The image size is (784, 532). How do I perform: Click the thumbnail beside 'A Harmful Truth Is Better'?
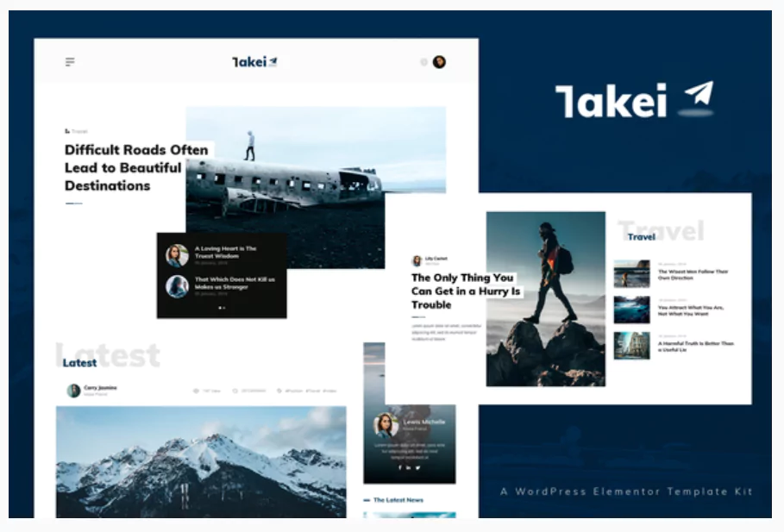coord(631,346)
